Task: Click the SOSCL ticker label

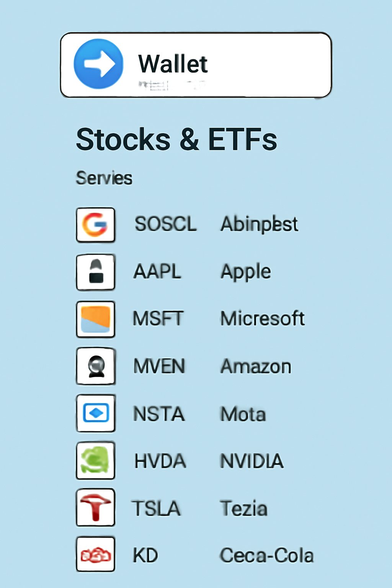Action: click(x=165, y=224)
